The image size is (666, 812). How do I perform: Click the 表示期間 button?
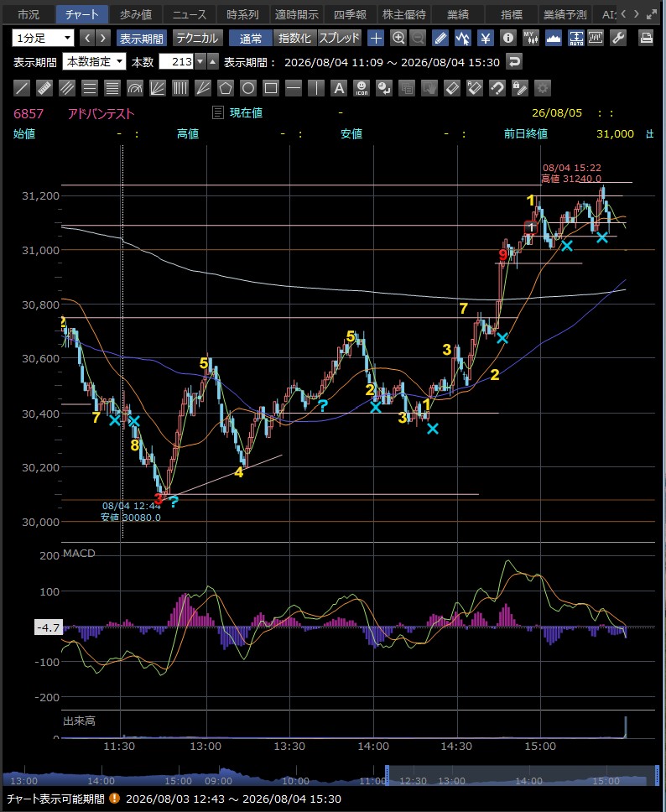click(x=142, y=38)
